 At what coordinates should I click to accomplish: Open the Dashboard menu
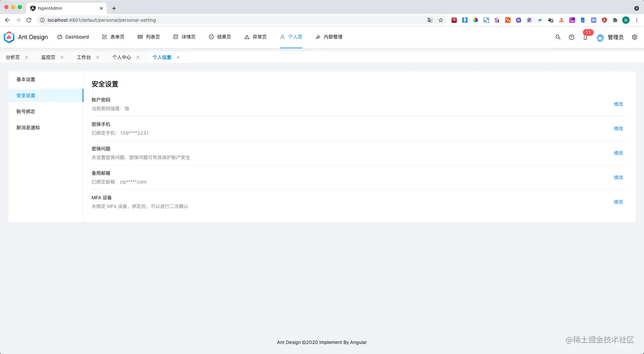tap(73, 37)
